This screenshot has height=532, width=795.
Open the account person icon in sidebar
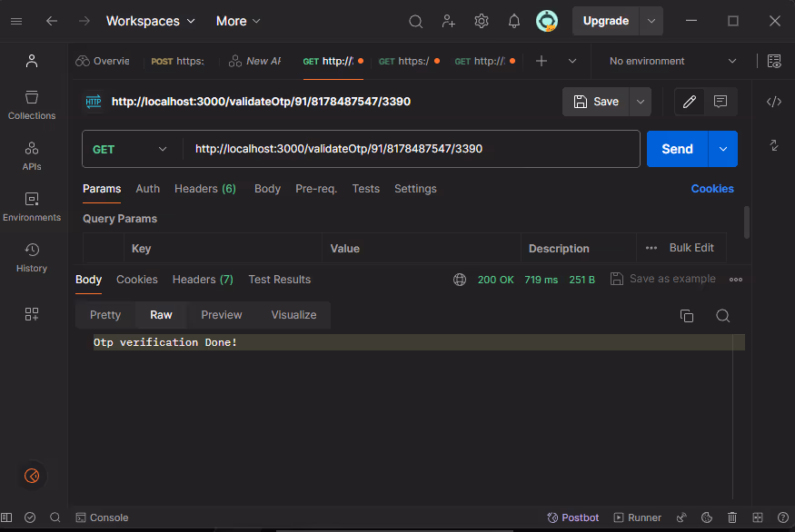32,61
